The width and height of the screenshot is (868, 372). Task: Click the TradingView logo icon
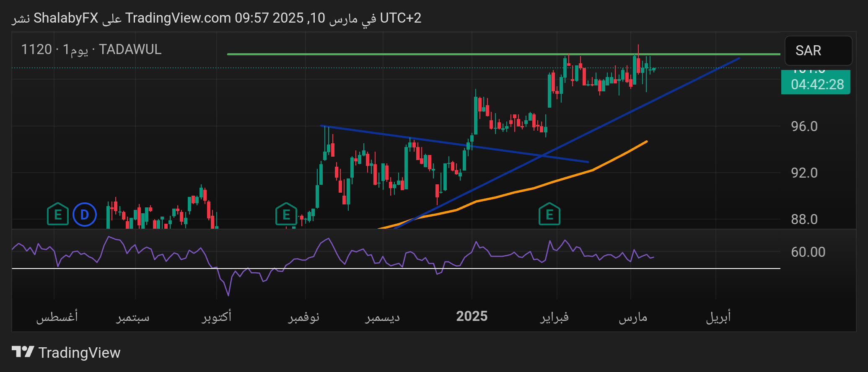pos(23,352)
